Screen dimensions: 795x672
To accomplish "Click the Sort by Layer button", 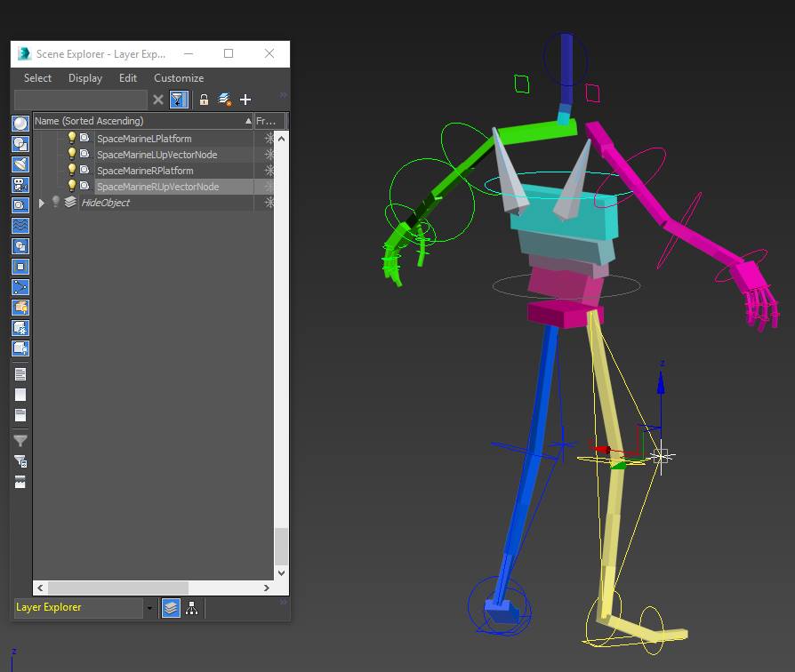I will coord(170,608).
